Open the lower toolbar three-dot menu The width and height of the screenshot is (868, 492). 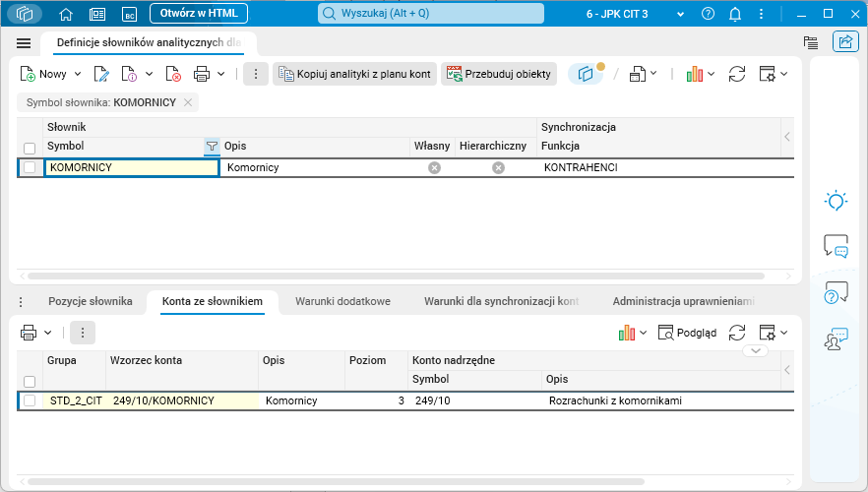[83, 333]
